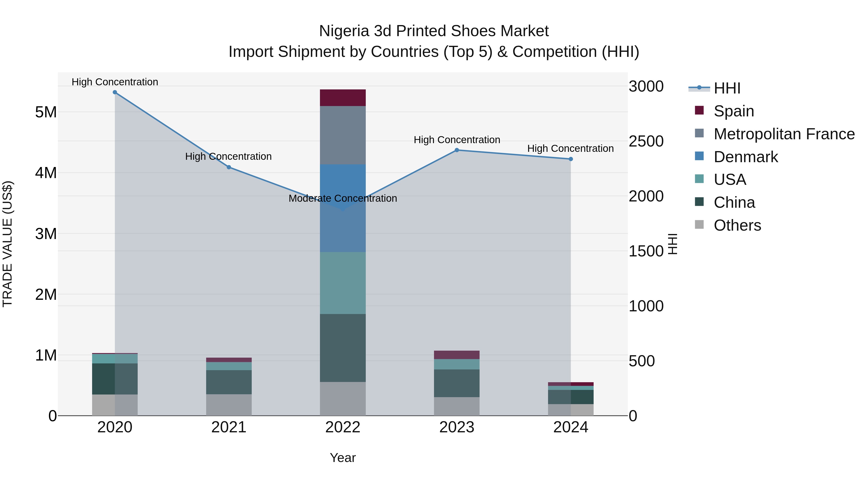The height and width of the screenshot is (488, 868).
Task: Click the 'Year' x-axis title
Action: click(343, 458)
